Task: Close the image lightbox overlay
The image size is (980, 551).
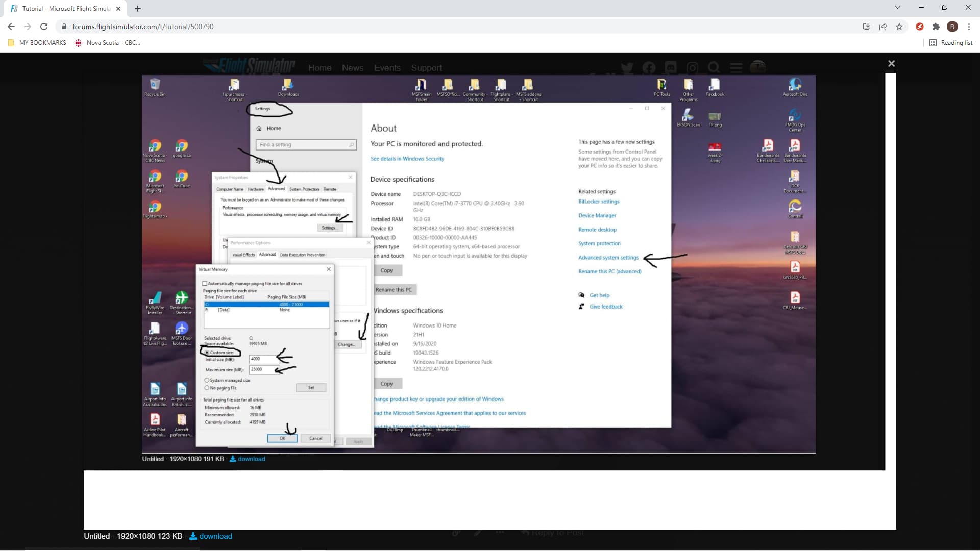Action: click(x=891, y=63)
